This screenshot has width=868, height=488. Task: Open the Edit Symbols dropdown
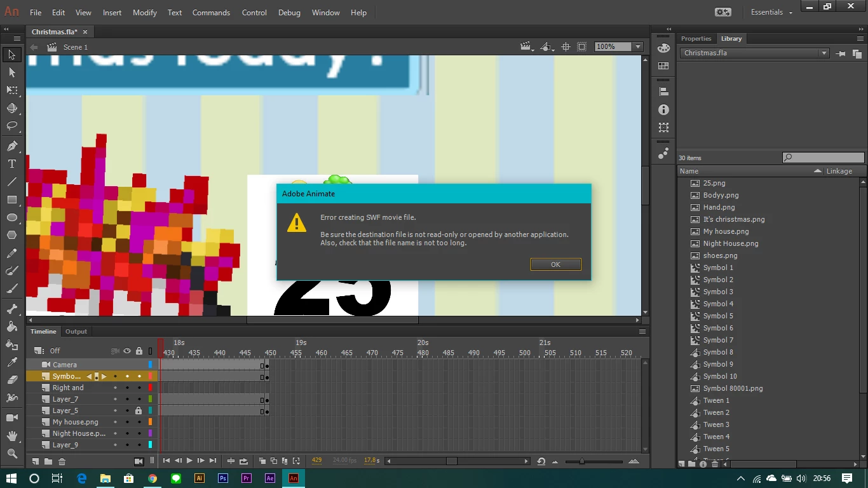coord(547,47)
